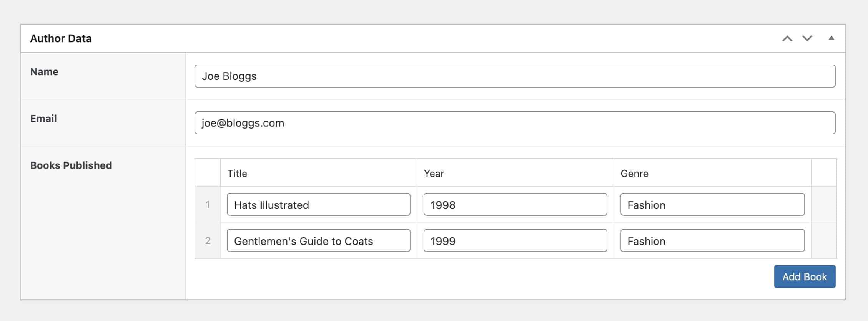Click row number 2 handle
This screenshot has width=868, height=321.
208,241
